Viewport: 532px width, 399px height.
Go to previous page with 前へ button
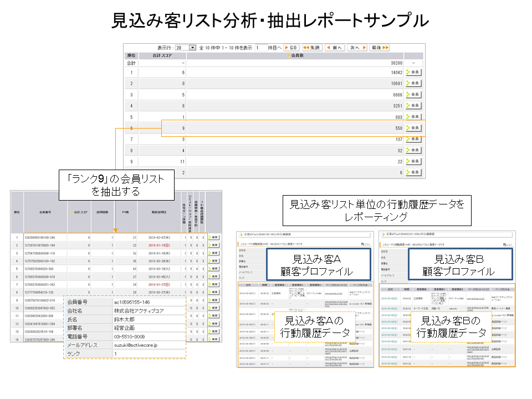coord(335,48)
